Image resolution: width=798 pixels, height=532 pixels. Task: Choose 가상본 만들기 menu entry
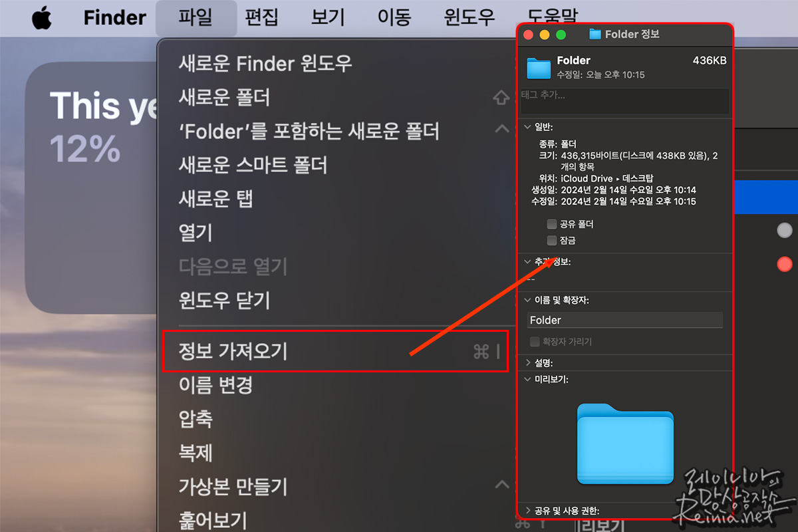tap(233, 487)
